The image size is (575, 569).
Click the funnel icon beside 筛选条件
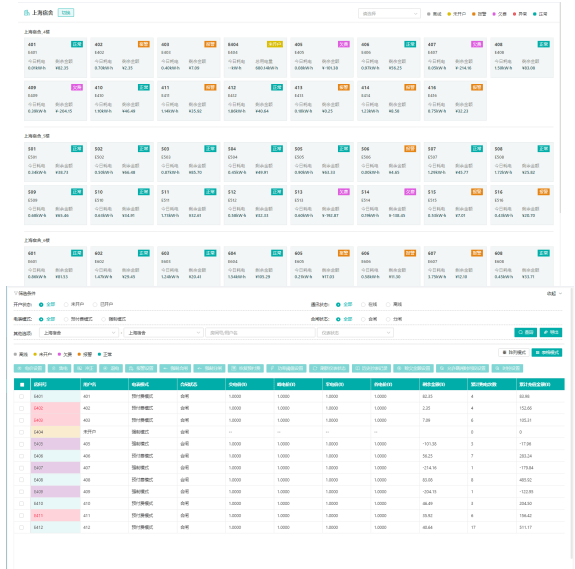coord(15,293)
